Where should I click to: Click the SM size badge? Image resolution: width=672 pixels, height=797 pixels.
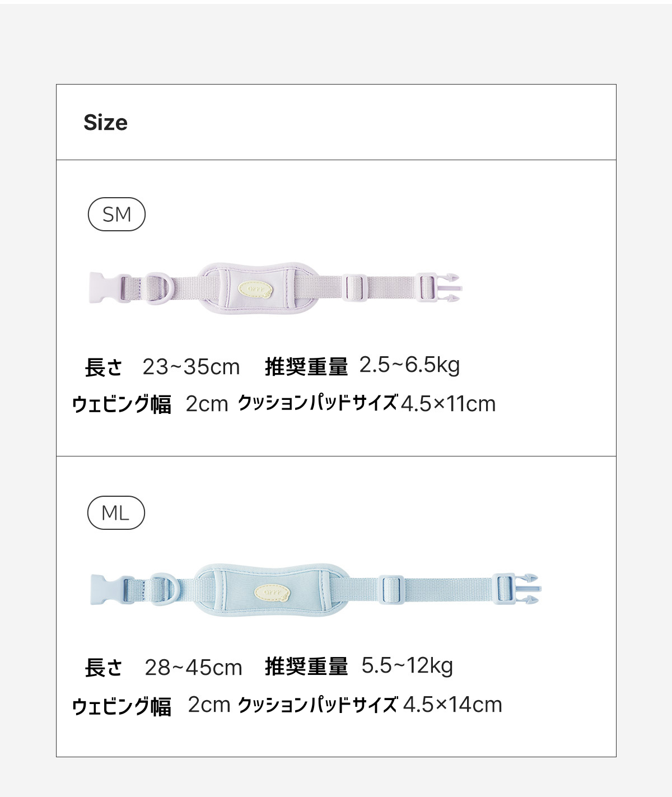116,215
